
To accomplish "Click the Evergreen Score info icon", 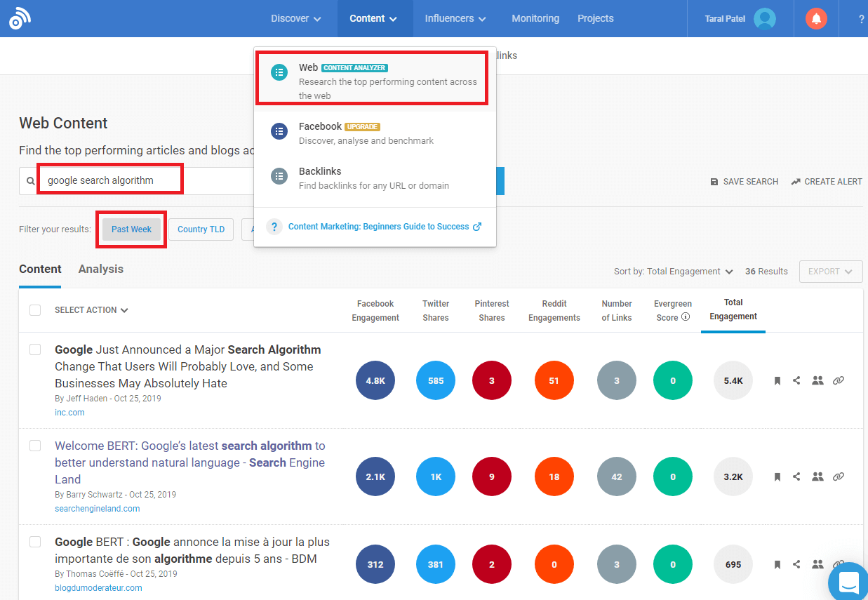I will click(x=686, y=317).
